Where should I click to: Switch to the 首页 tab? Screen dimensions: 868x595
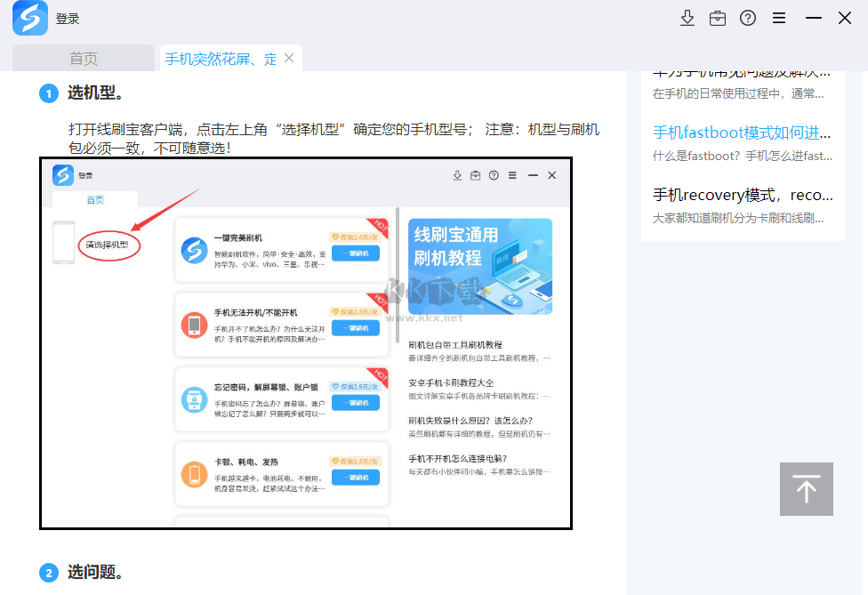click(x=84, y=57)
